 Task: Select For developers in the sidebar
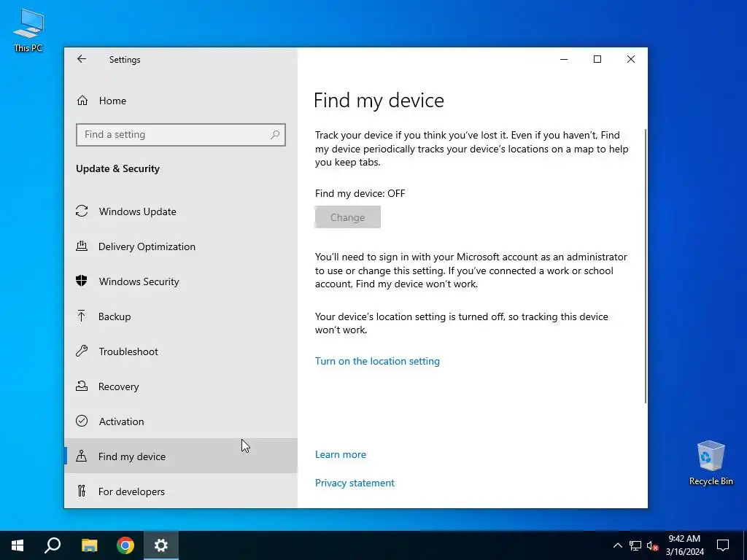(181, 491)
